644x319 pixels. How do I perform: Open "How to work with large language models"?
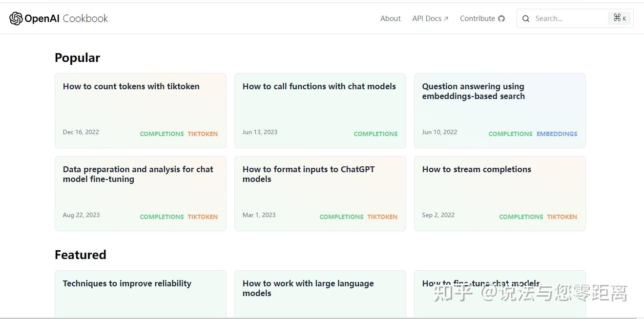[x=308, y=289]
